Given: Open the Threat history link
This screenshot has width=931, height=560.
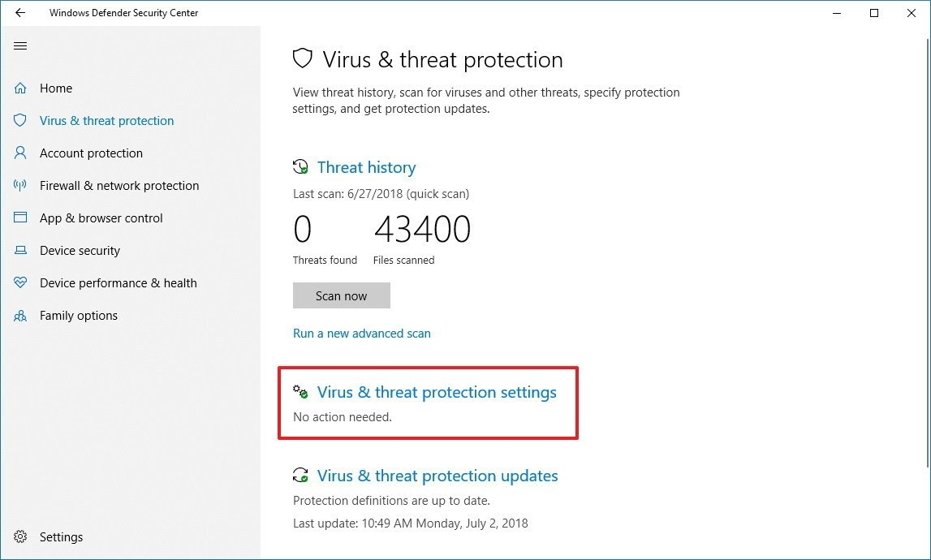Looking at the screenshot, I should [x=366, y=167].
